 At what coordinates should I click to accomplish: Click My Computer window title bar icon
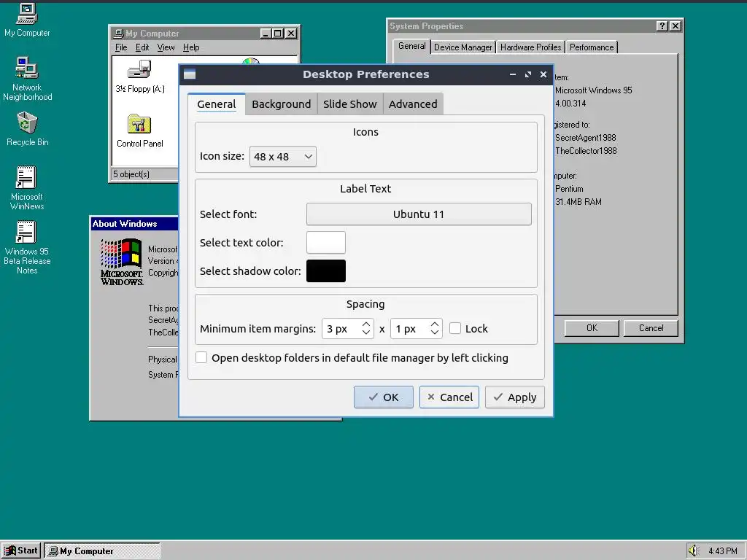[x=119, y=34]
